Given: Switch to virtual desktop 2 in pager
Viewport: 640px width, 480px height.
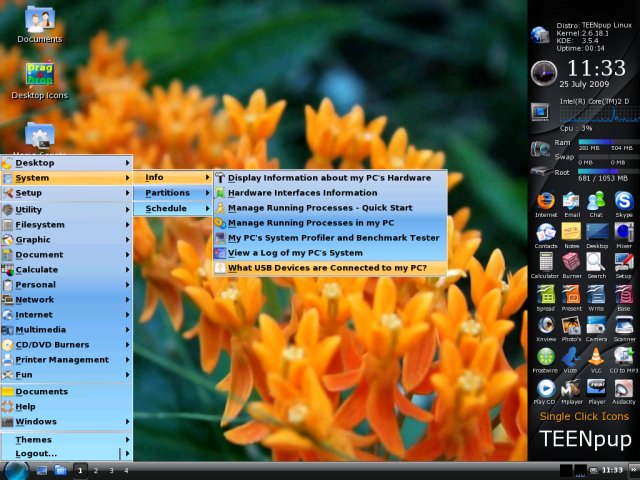Looking at the screenshot, I should click(x=96, y=469).
